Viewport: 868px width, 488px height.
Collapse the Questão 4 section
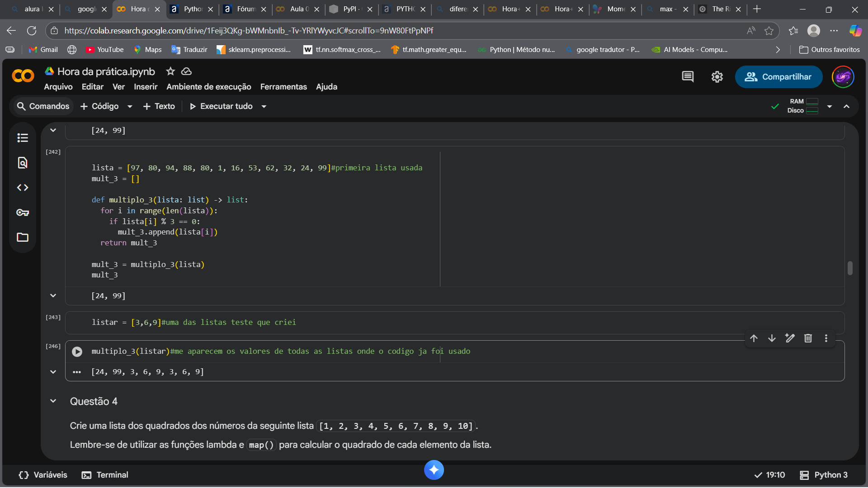[x=53, y=401]
